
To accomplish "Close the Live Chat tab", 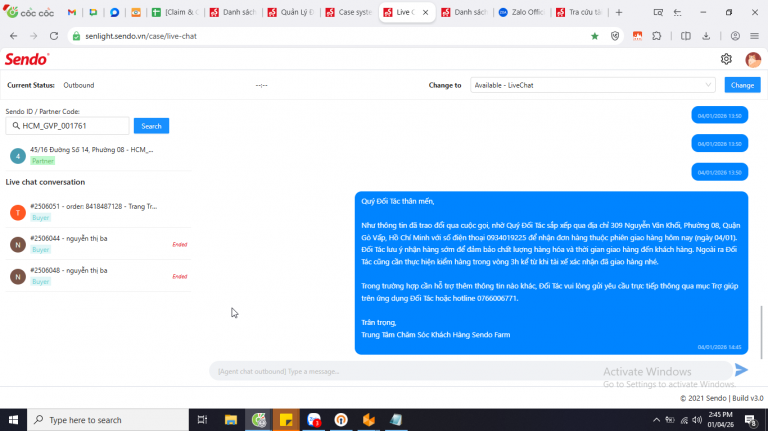I will pos(425,12).
